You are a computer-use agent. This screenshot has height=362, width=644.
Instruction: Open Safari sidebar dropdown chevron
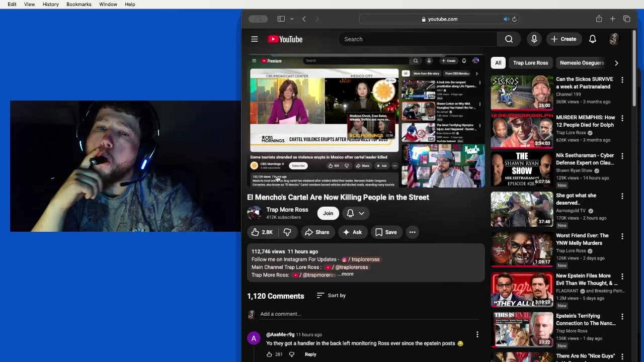[292, 19]
